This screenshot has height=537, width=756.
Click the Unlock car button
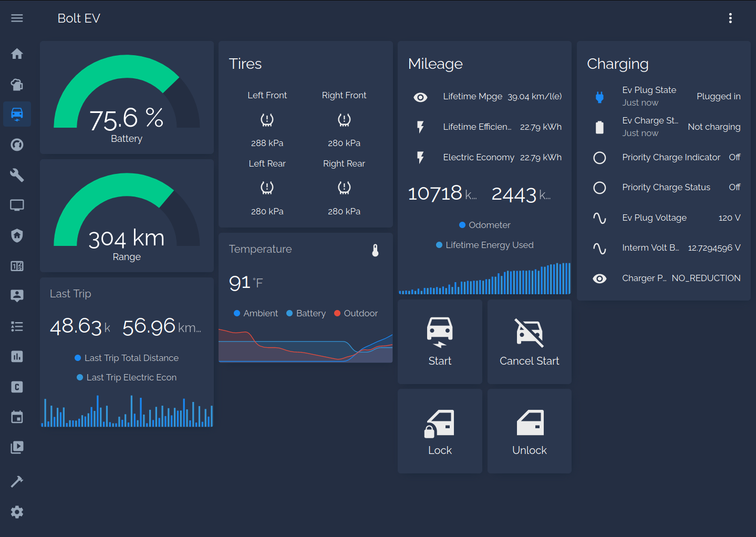pos(530,431)
